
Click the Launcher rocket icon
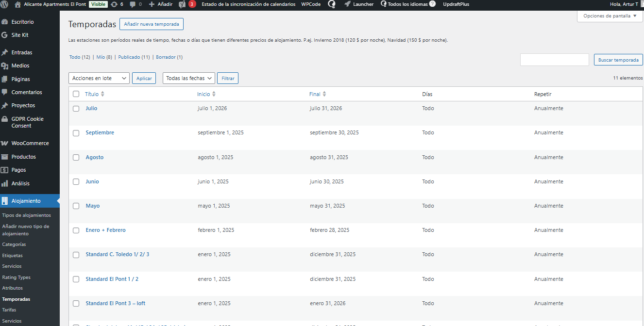click(348, 4)
